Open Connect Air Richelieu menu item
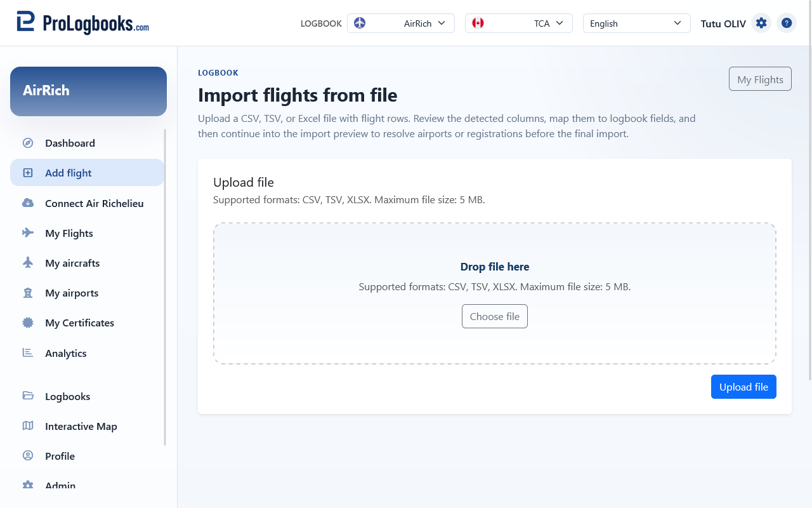This screenshot has height=508, width=812. (x=87, y=203)
